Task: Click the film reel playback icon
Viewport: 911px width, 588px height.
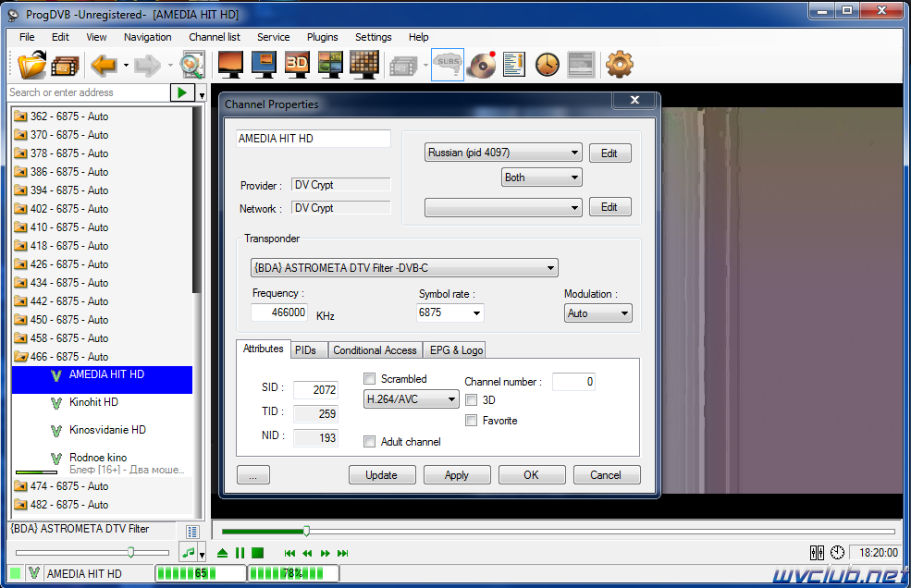Action: coord(65,66)
